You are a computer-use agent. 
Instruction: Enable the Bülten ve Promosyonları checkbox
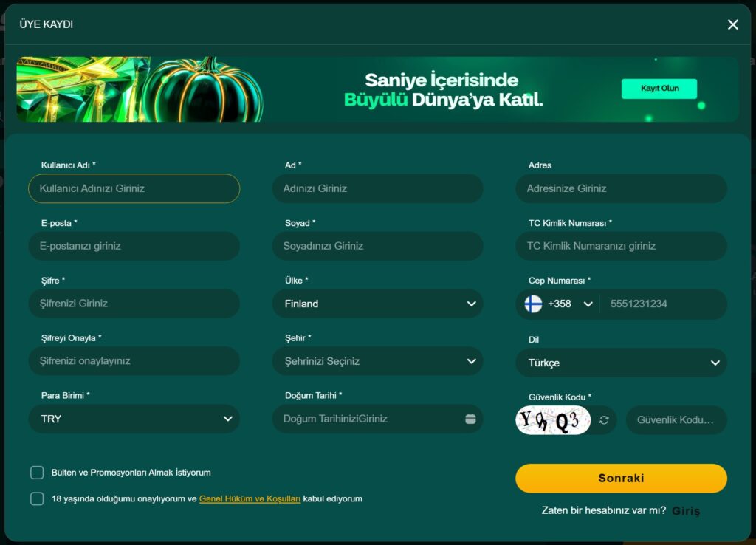tap(36, 472)
